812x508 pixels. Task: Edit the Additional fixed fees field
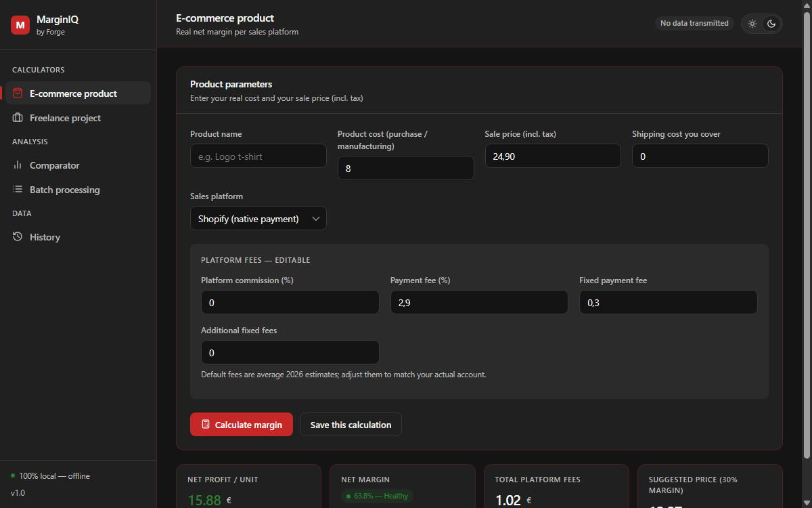coord(290,353)
